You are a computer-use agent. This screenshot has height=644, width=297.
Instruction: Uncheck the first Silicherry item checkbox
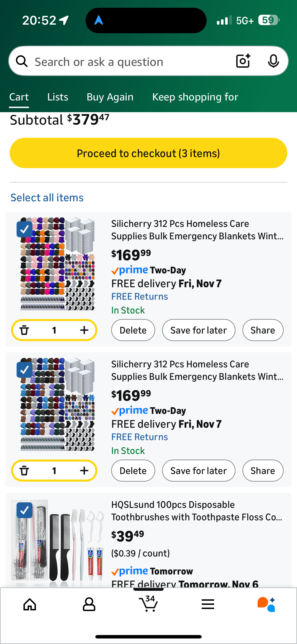(x=24, y=229)
